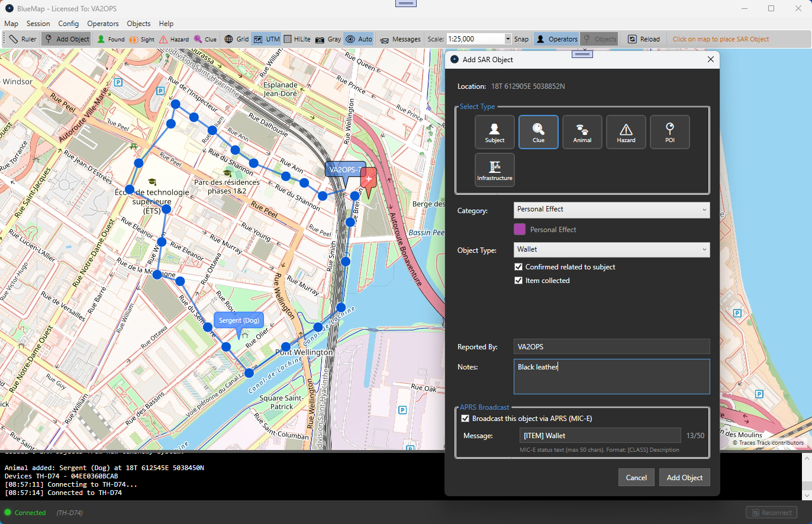Toggle Operators layer visibility
This screenshot has height=524, width=812.
[556, 39]
